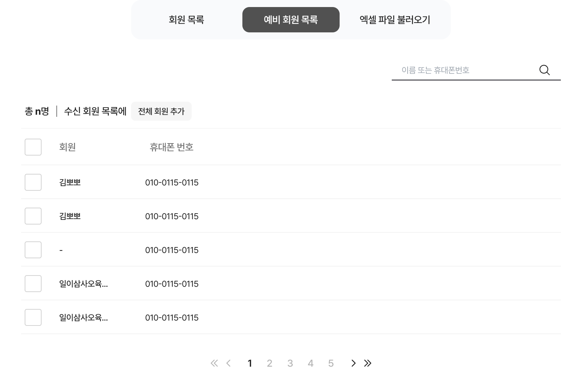Go to the first page with double-left arrows

tap(214, 363)
